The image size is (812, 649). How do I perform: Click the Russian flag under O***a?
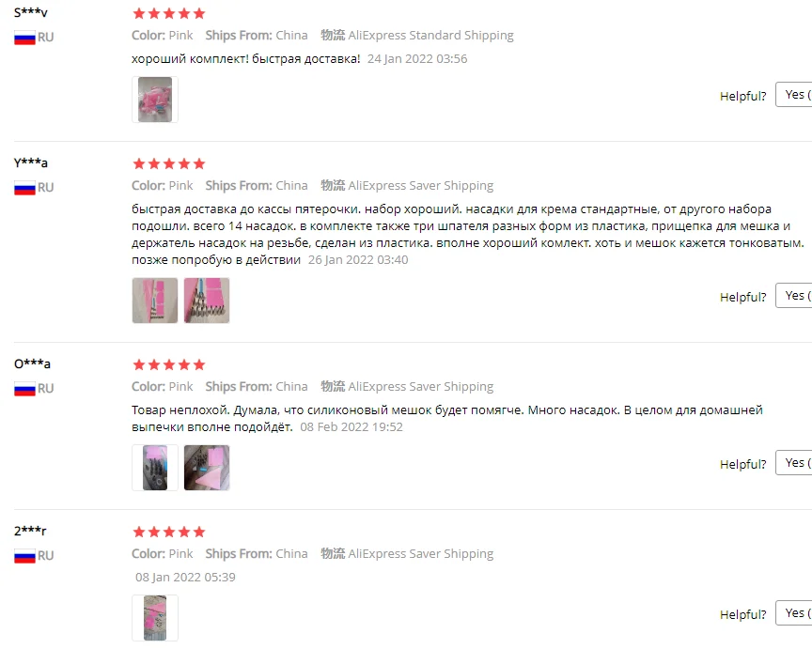(x=24, y=389)
